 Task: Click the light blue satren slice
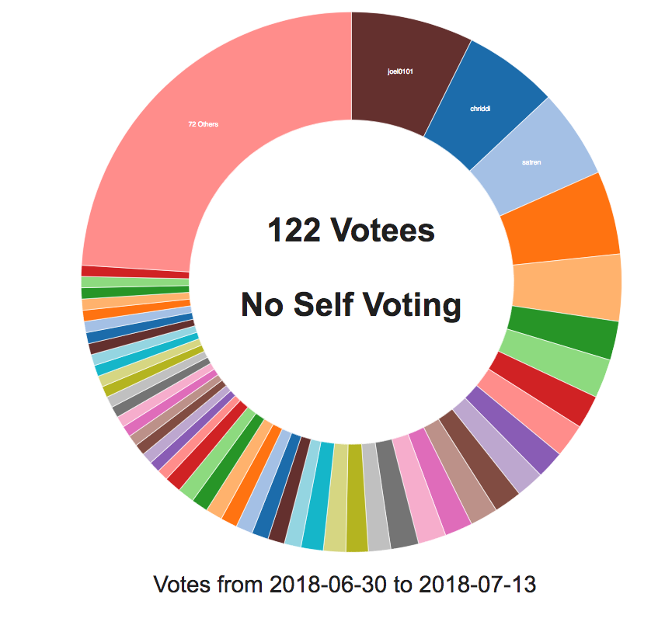coord(532,161)
